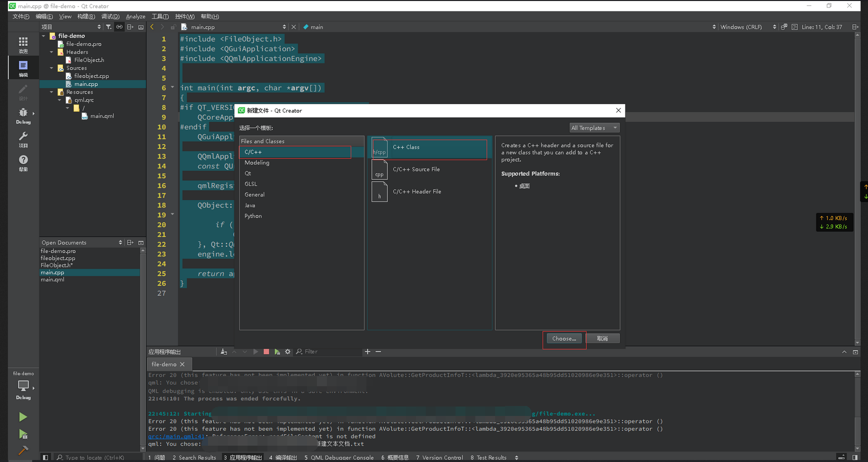Screen dimensions: 868x462
Task: Switch to Edit mode in the sidebar
Action: [x=23, y=68]
